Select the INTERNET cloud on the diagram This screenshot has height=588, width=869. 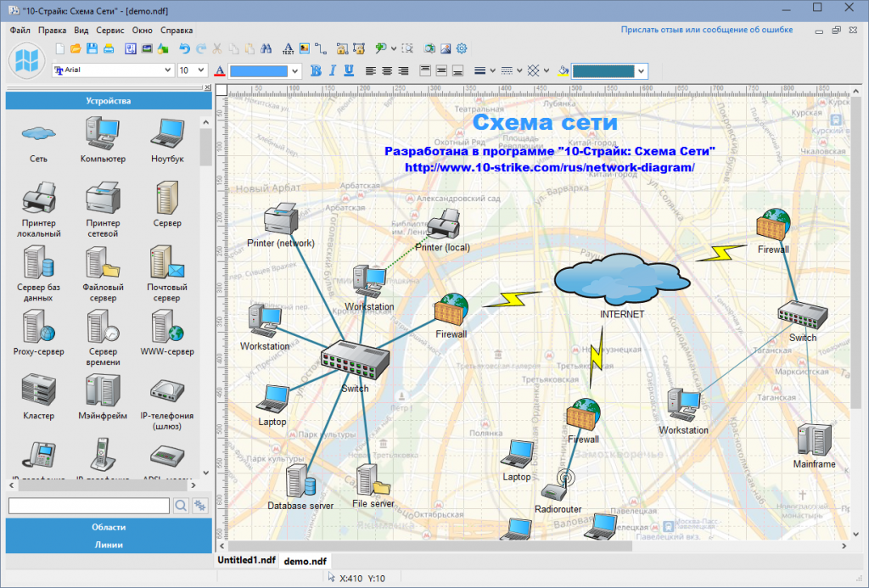622,280
